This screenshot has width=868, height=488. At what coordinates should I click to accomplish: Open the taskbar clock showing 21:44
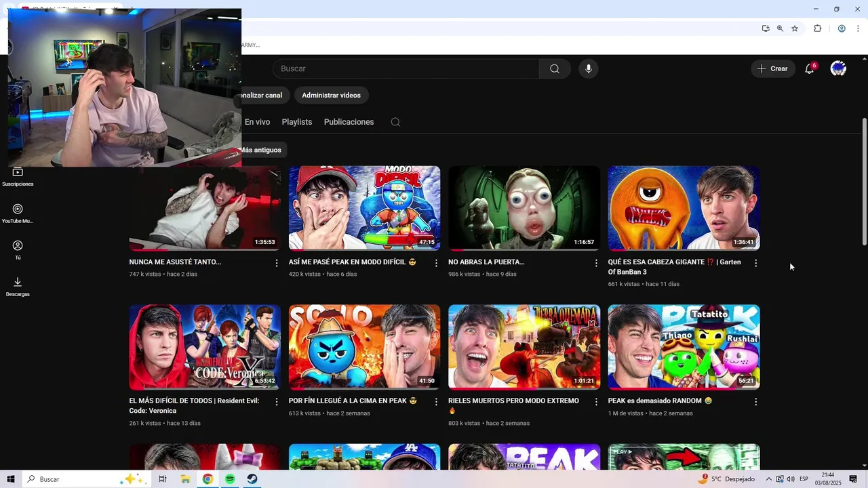[x=828, y=479]
